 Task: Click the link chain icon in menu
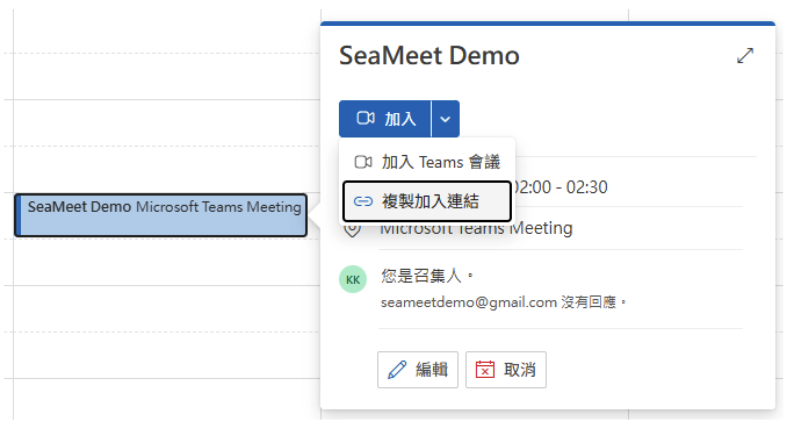363,202
